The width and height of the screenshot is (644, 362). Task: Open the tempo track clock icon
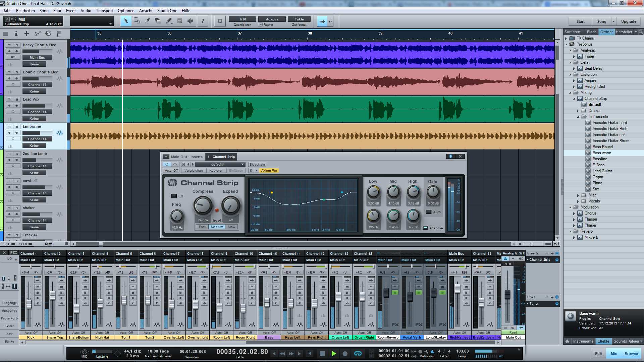coord(48,34)
